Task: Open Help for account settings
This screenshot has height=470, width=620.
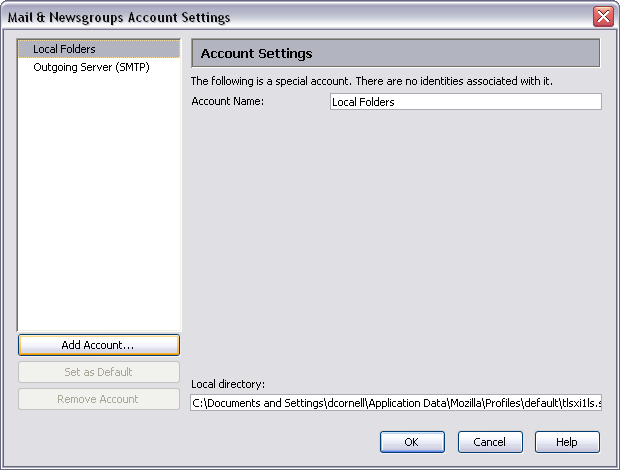Action: (567, 442)
